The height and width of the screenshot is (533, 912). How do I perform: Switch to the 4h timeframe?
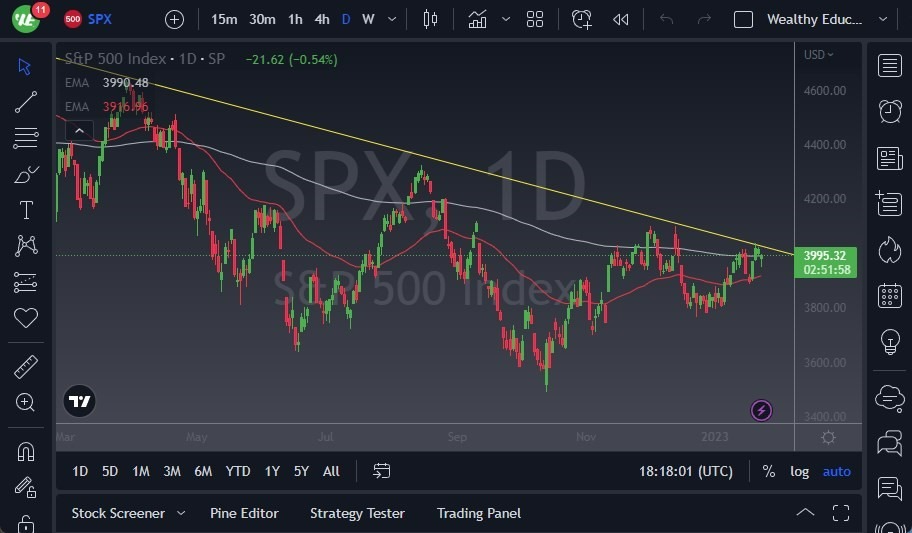(x=322, y=19)
